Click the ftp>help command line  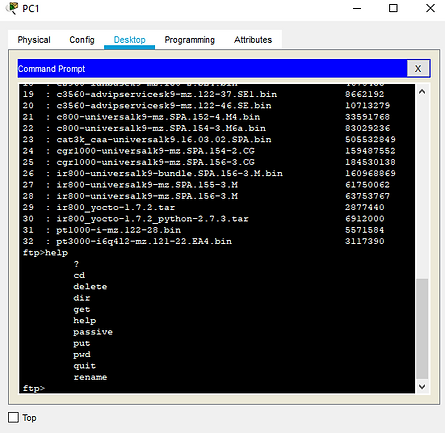tap(45, 253)
